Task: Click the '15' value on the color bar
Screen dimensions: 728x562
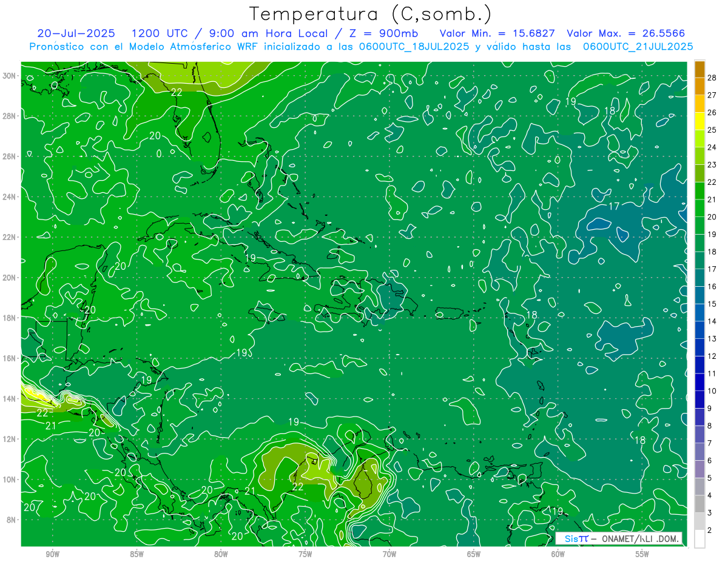Action: (712, 304)
